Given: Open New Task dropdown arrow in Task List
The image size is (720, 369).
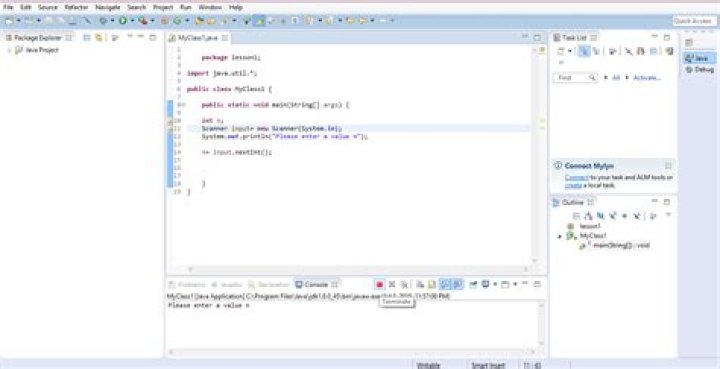Looking at the screenshot, I should pyautogui.click(x=570, y=51).
